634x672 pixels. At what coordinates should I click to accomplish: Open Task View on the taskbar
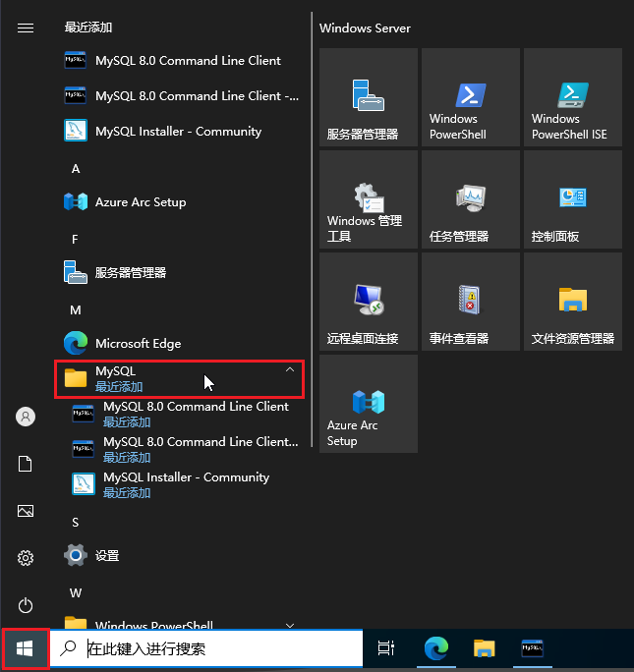point(385,648)
